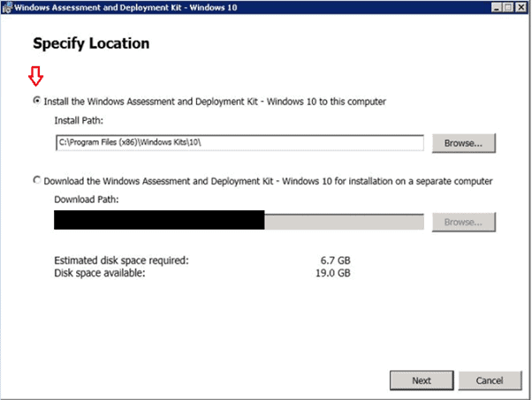The height and width of the screenshot is (400, 532).
Task: Click the Browse button beside Install Path
Action: [463, 143]
